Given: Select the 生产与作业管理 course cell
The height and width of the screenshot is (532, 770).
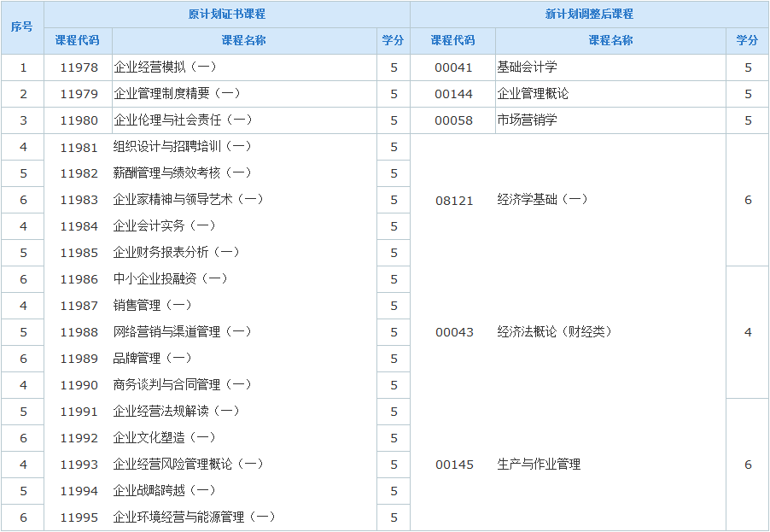Looking at the screenshot, I should 539,465.
